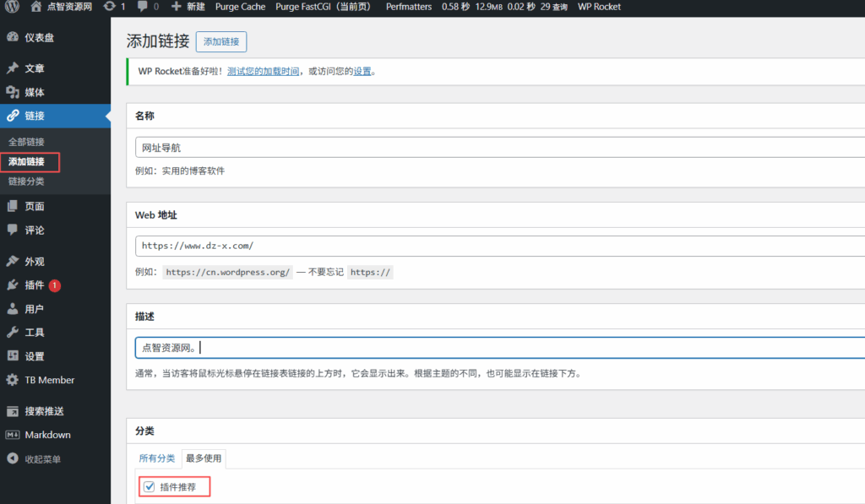865x504 pixels.
Task: Open the 新建 menu in admin bar
Action: click(188, 7)
